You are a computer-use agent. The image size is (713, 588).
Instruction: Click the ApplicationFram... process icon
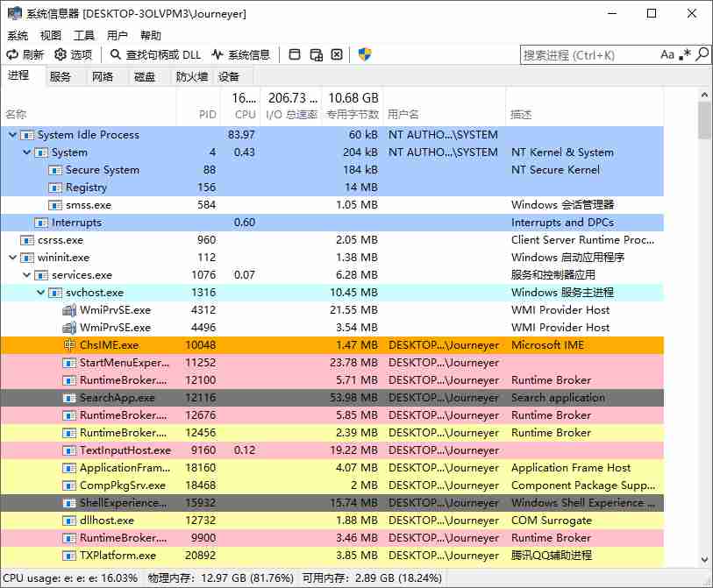pyautogui.click(x=69, y=468)
